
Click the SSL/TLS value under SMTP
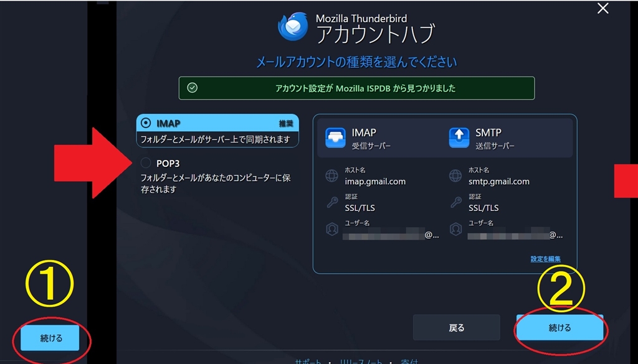click(x=483, y=208)
